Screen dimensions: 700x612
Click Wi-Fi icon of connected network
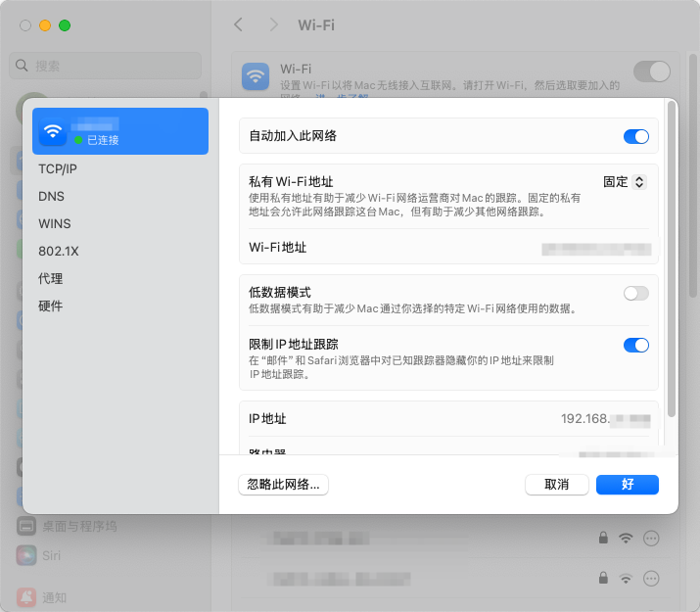click(x=53, y=131)
